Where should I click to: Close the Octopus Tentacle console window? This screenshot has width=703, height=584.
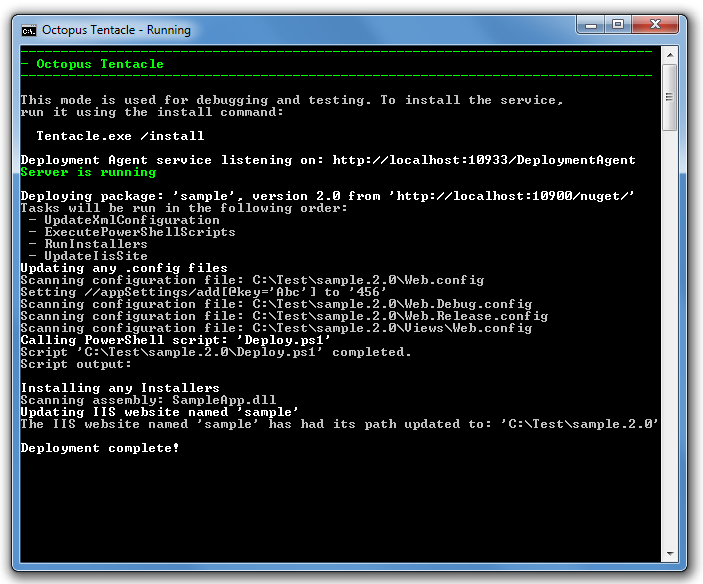click(x=654, y=25)
